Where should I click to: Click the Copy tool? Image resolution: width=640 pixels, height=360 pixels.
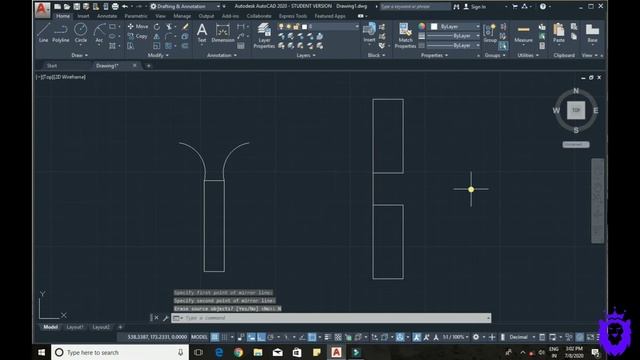[138, 36]
